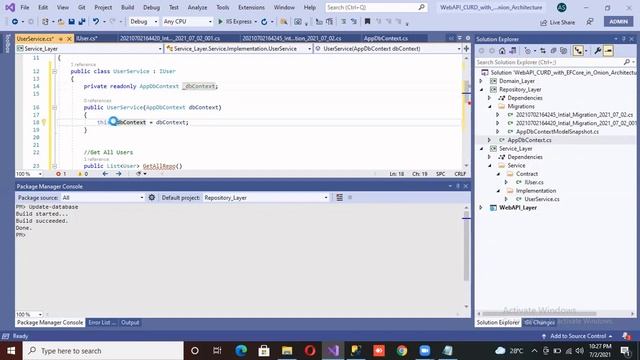640x360 pixels.
Task: Select AppDbContextModelSnapshot.cs file
Action: click(557, 131)
